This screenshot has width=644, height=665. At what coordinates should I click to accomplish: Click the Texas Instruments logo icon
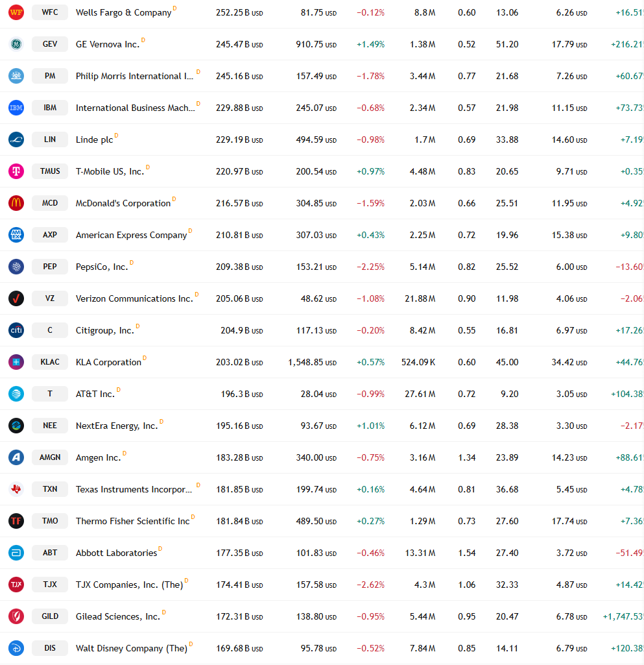pos(16,489)
